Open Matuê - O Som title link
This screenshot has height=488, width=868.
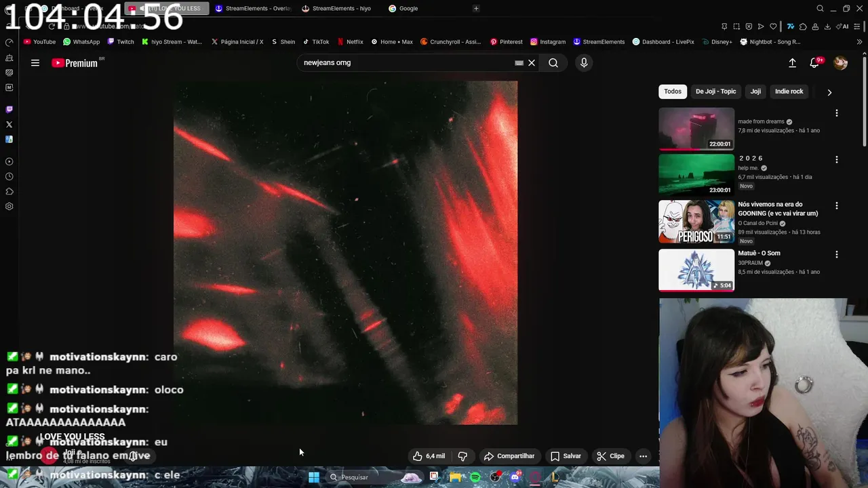(759, 253)
